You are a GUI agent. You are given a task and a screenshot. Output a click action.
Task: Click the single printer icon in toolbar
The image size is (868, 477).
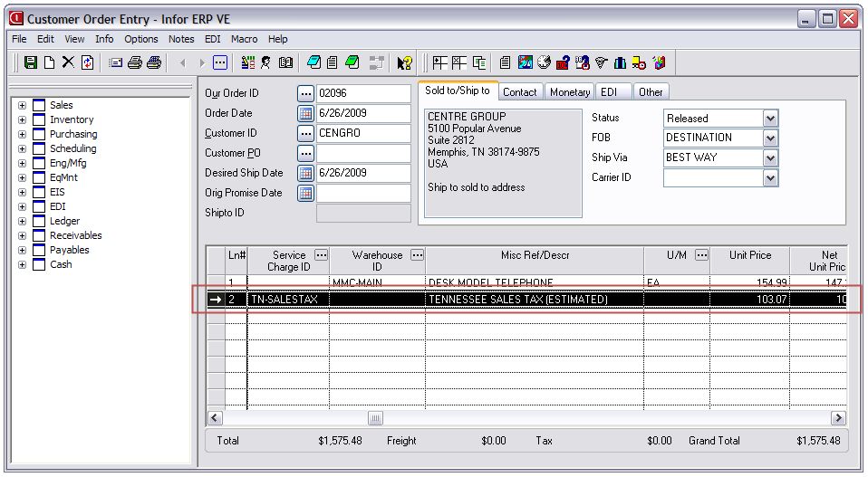tap(134, 63)
